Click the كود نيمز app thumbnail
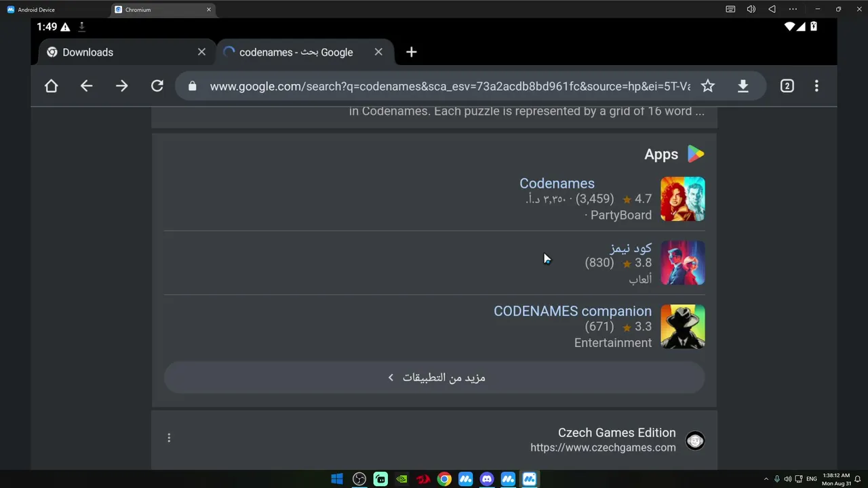The height and width of the screenshot is (488, 868). (x=683, y=263)
